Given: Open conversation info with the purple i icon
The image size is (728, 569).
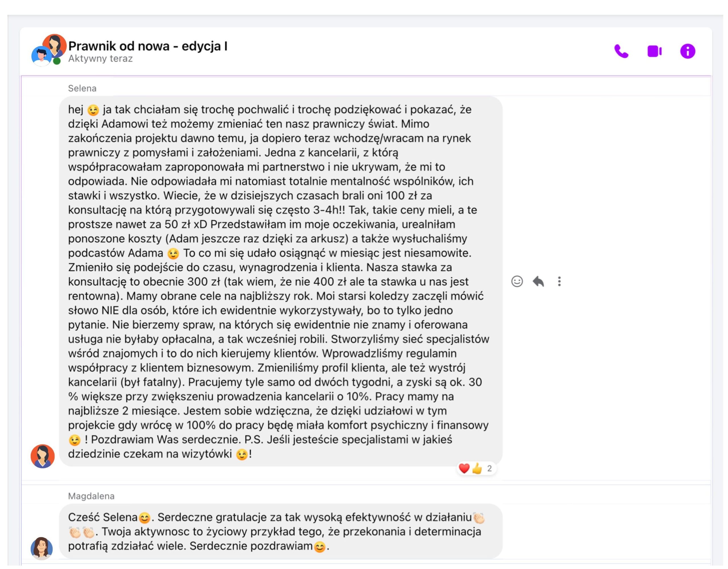Looking at the screenshot, I should point(687,51).
